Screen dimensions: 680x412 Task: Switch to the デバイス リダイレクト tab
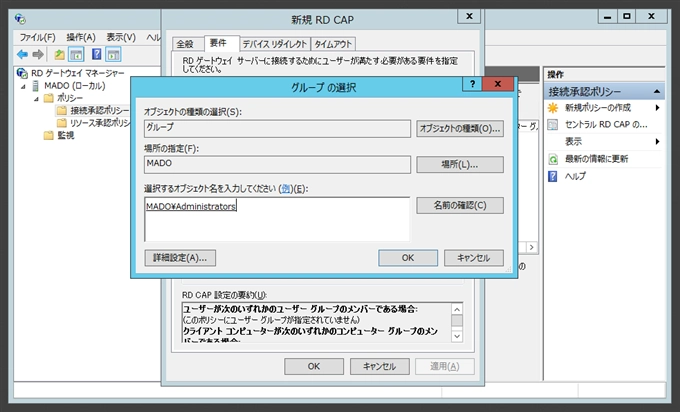coord(275,44)
